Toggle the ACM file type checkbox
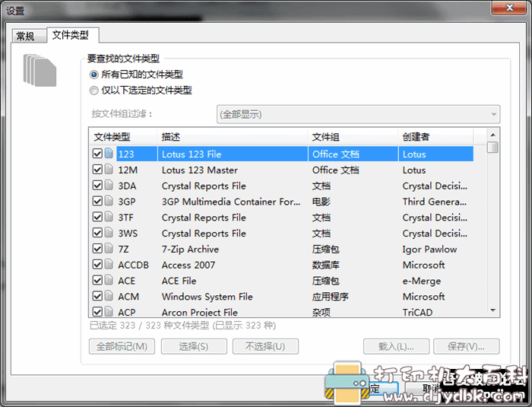Image resolution: width=532 pixels, height=407 pixels. coord(97,296)
